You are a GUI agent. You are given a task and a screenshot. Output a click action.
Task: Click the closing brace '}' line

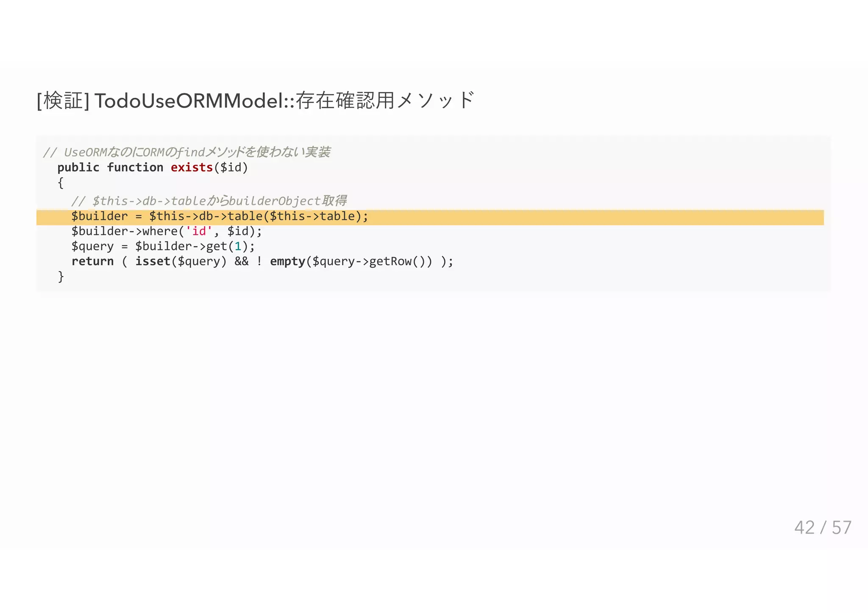(61, 277)
